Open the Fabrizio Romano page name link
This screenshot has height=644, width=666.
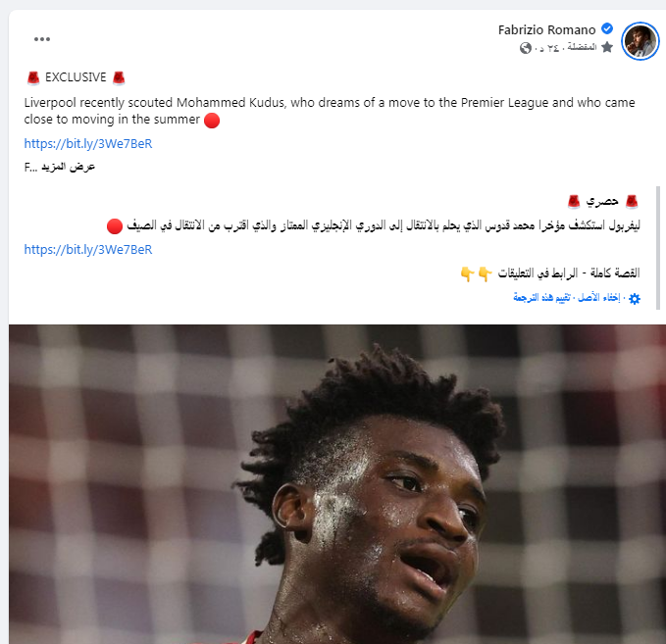[x=546, y=29]
